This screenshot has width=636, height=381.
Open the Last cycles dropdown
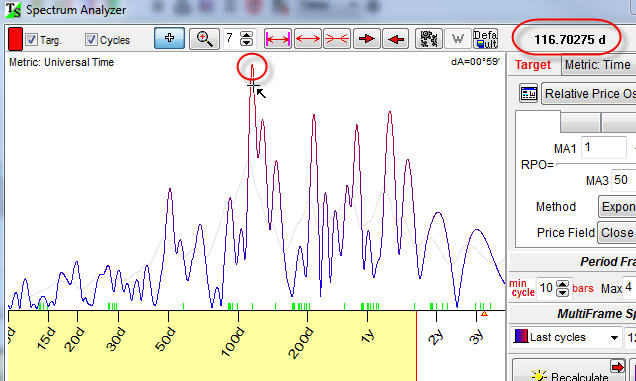[566, 337]
